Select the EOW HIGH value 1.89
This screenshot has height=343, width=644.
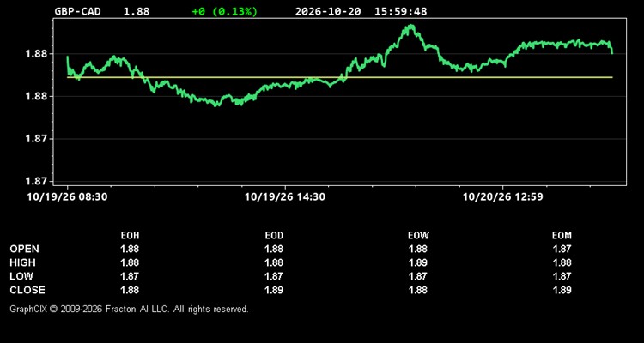pyautogui.click(x=418, y=262)
